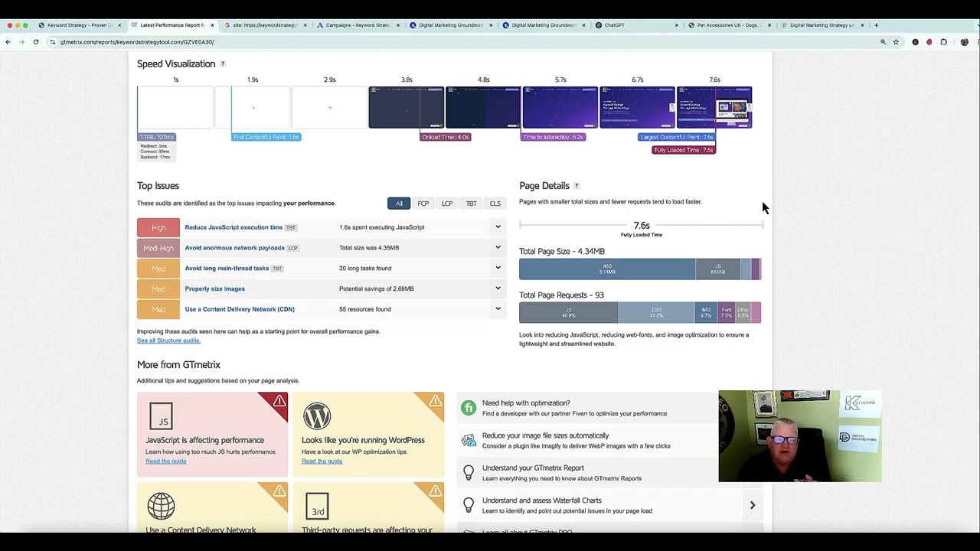This screenshot has height=551, width=980.
Task: Open Reduce JavaScript execution time audit
Action: pos(234,227)
